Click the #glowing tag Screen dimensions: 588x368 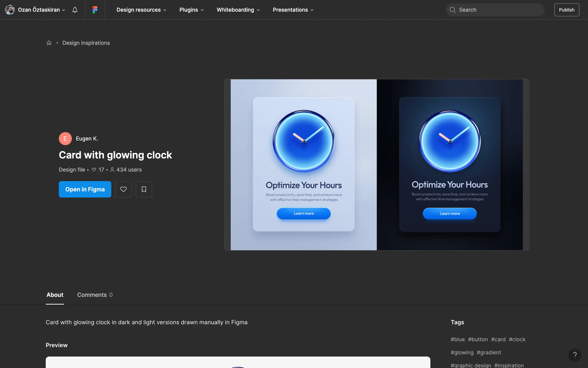[x=462, y=352]
